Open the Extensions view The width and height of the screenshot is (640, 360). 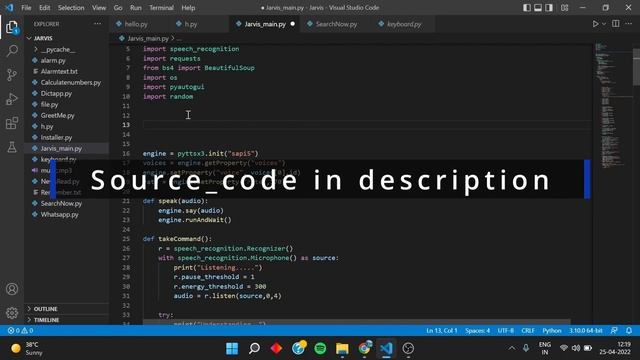(12, 123)
